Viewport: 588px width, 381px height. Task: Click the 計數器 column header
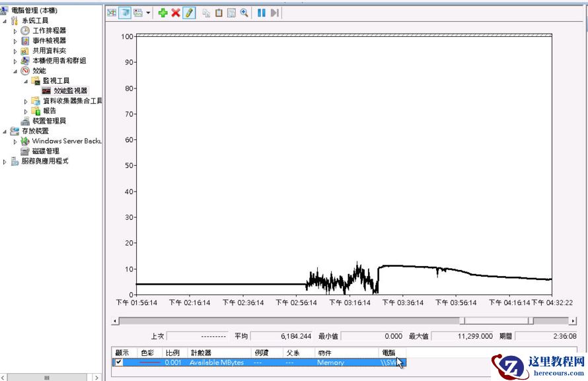202,353
